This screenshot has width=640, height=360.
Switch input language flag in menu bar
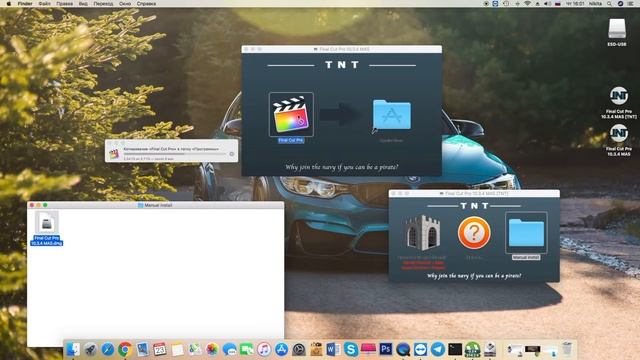coord(558,4)
